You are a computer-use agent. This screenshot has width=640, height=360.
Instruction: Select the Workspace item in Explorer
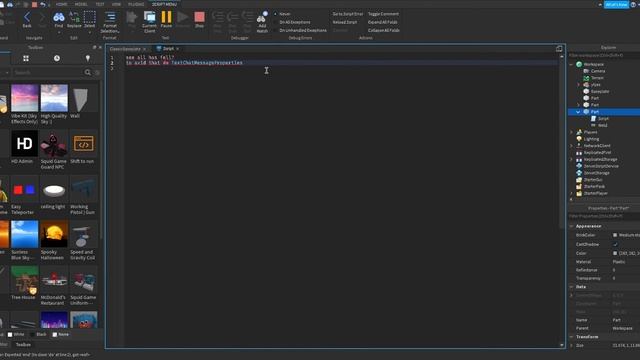(x=593, y=64)
